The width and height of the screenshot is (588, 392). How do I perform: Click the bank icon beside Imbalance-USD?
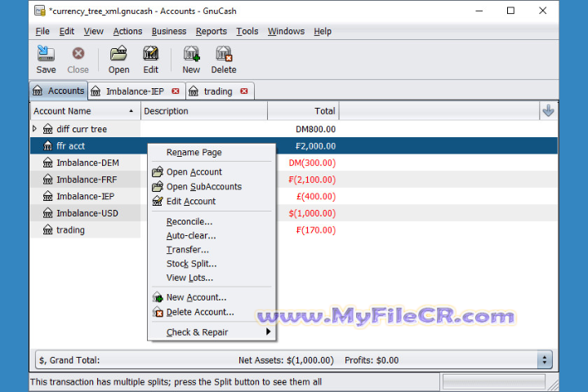tap(47, 213)
